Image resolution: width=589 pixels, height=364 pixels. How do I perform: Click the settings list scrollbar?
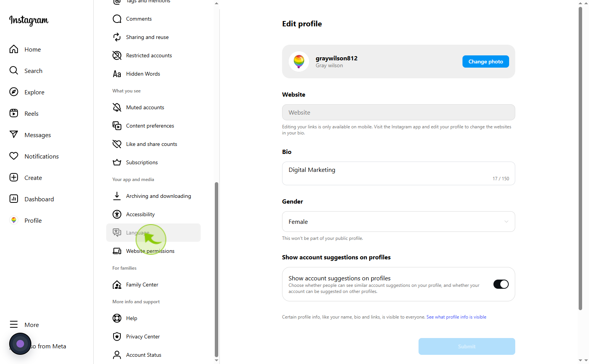pos(216,269)
